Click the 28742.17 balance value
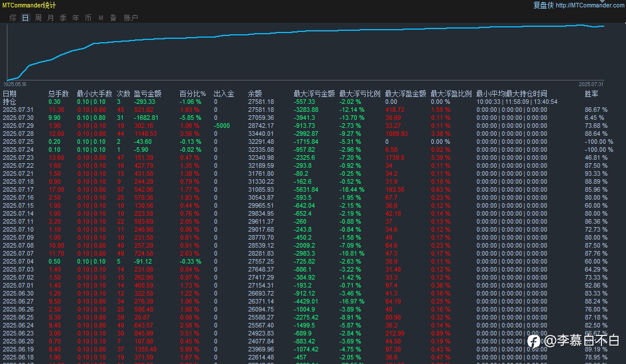This screenshot has width=626, height=364. pyautogui.click(x=261, y=126)
